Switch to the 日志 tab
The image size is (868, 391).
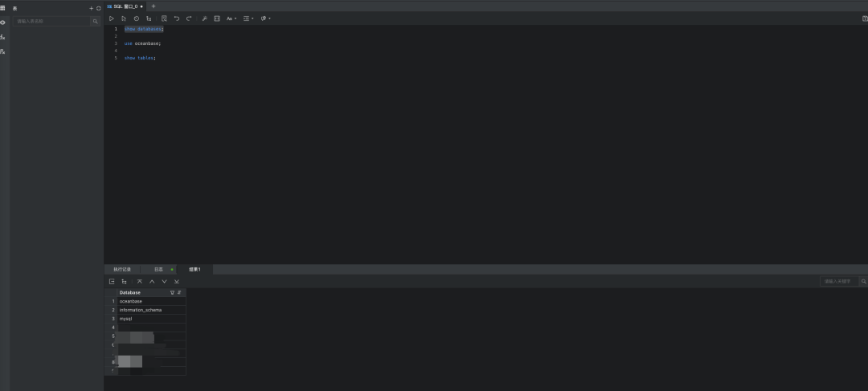(159, 269)
